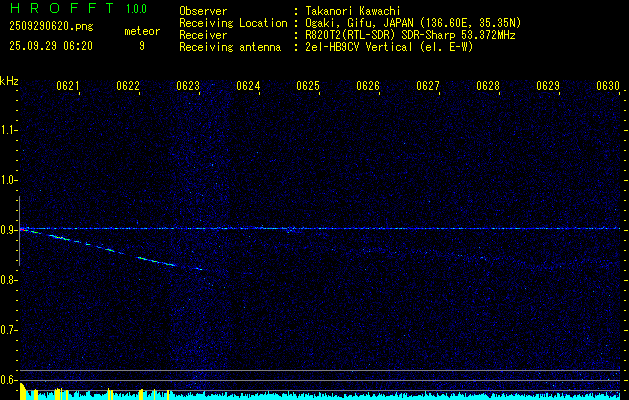Click the kHz axis unit label
This screenshot has width=629, height=400.
[x=9, y=81]
